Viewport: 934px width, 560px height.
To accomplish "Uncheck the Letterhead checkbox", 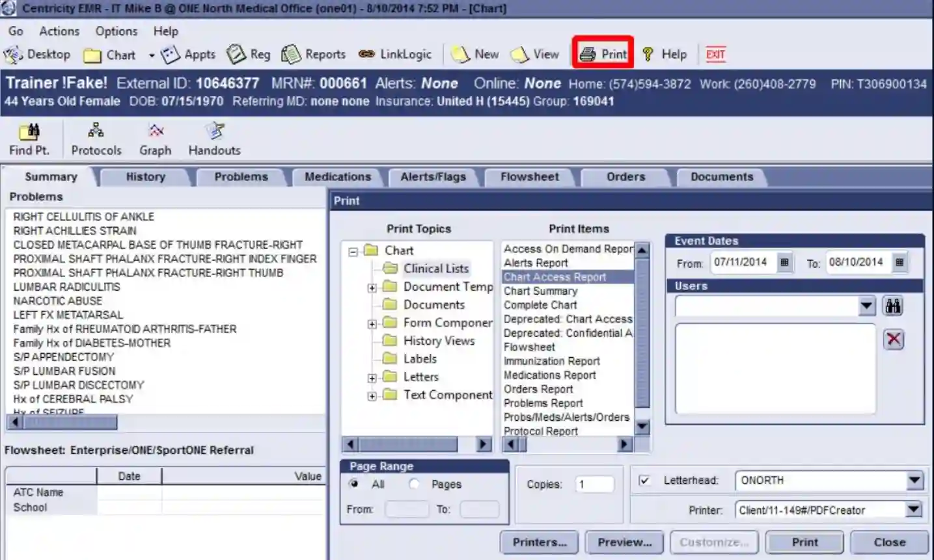I will (644, 480).
